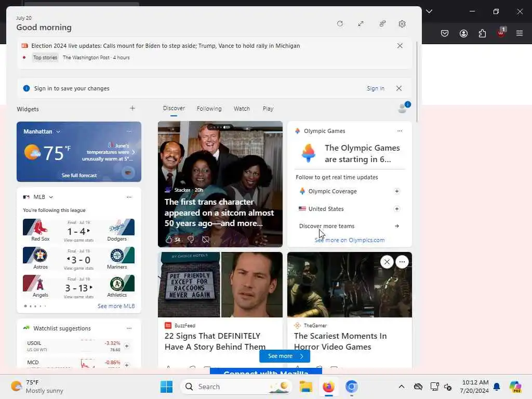Click the taskbar Search box
Image resolution: width=532 pixels, height=399 pixels.
[236, 387]
